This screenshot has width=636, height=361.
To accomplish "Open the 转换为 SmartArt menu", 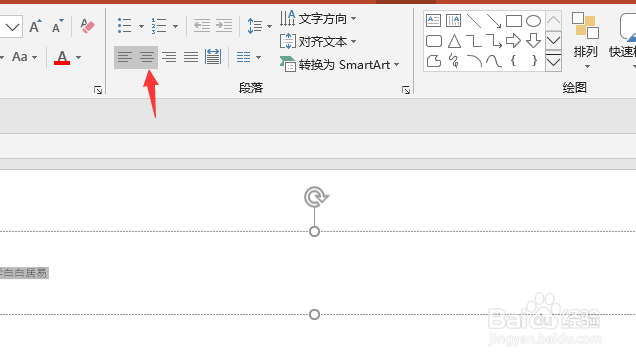I will tap(339, 64).
